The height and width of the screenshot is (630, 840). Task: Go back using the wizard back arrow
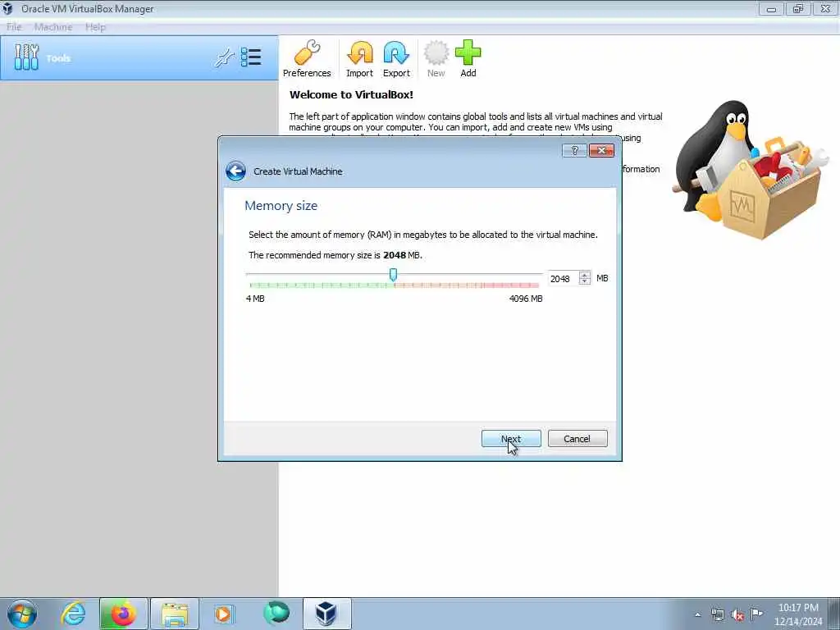click(x=235, y=171)
